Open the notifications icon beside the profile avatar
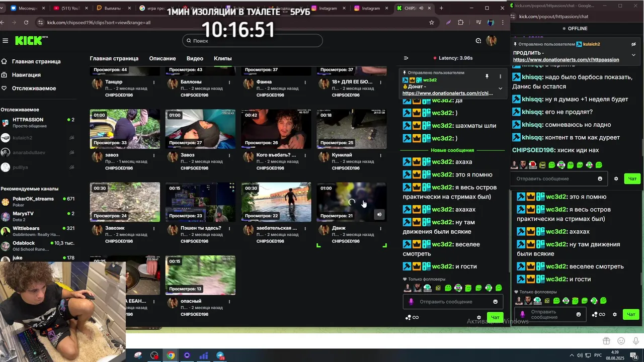 pos(478,41)
